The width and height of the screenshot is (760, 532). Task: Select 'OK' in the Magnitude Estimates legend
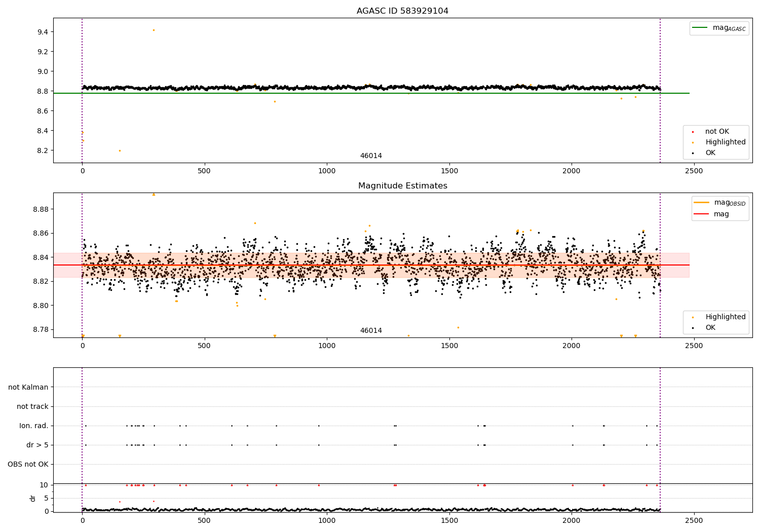click(710, 328)
